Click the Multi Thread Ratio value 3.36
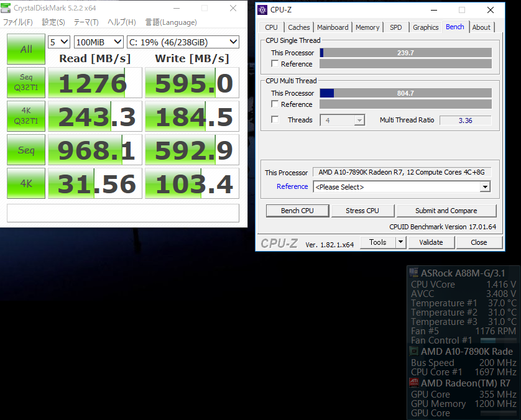The image size is (521, 420). pyautogui.click(x=465, y=121)
